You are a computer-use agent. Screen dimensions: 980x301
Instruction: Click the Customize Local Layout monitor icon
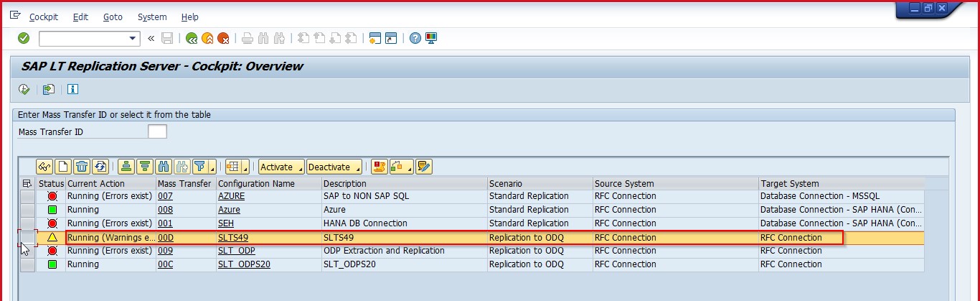tap(431, 39)
